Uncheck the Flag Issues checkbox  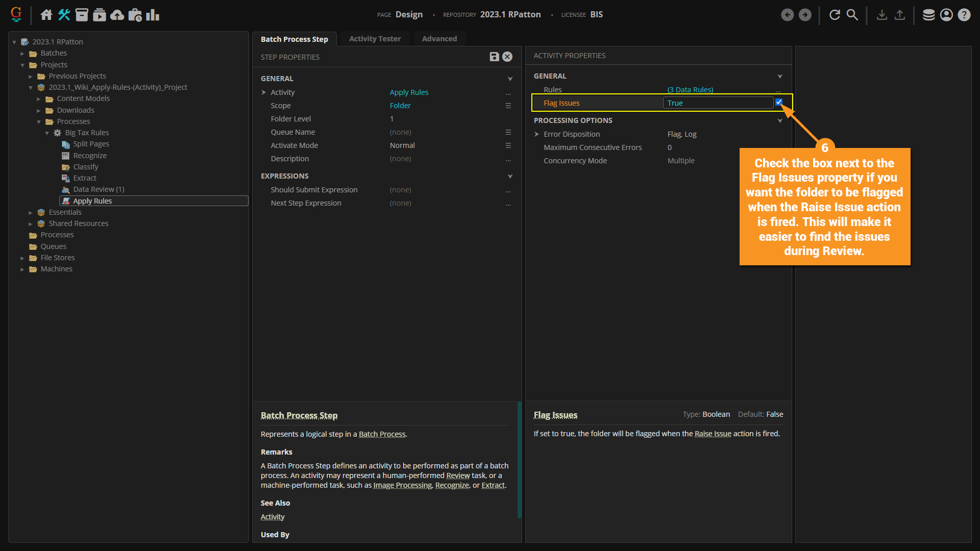[779, 102]
